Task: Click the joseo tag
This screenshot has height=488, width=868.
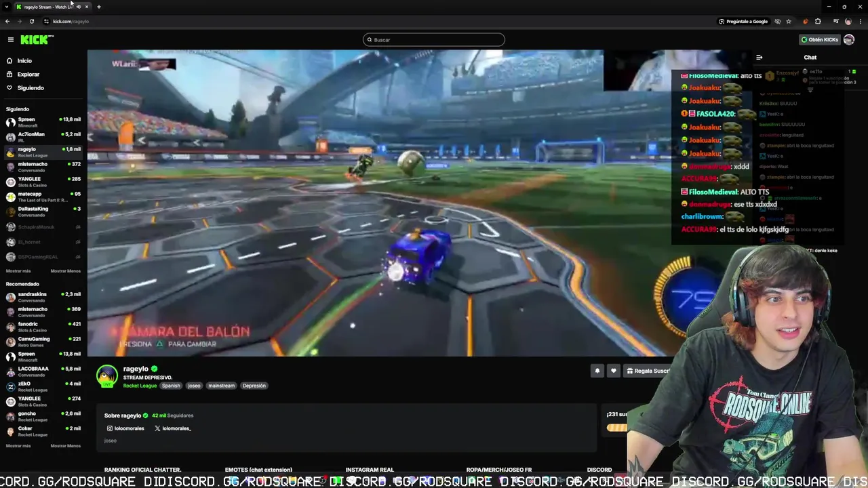Action: 194,386
